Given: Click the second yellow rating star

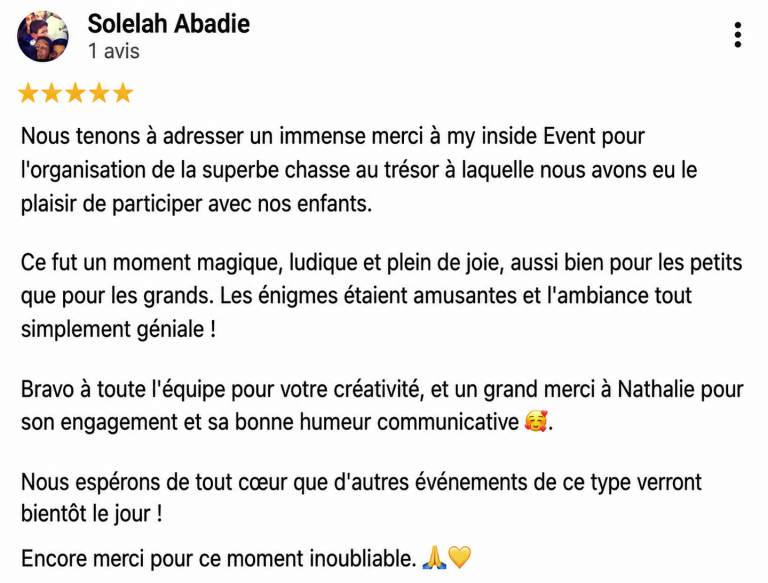Looking at the screenshot, I should 51,93.
